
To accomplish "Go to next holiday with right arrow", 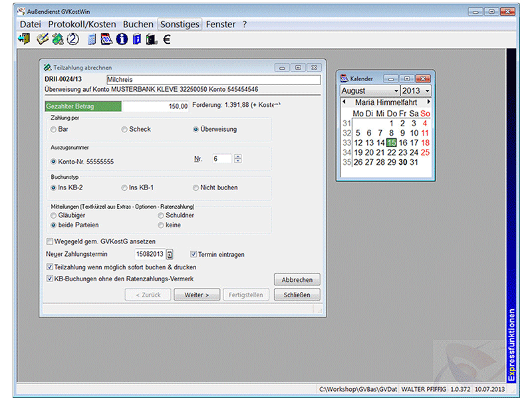I will (429, 102).
